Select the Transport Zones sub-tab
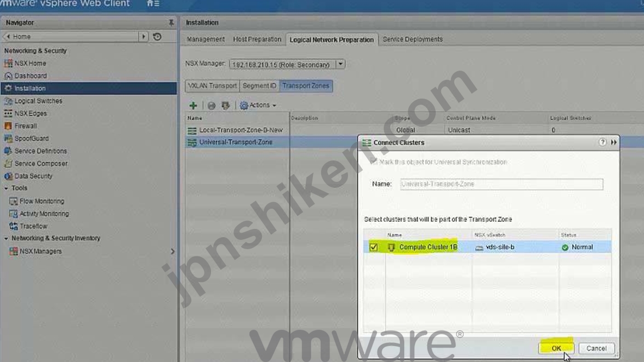This screenshot has height=362, width=644. coord(306,86)
